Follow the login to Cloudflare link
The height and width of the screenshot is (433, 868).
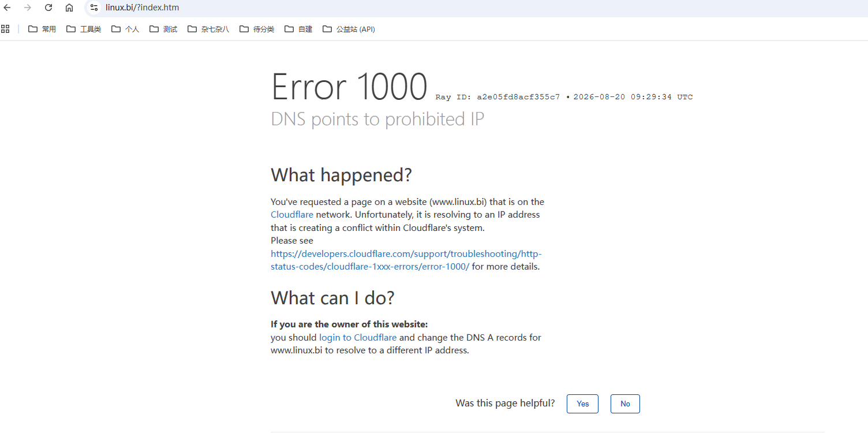click(x=358, y=338)
